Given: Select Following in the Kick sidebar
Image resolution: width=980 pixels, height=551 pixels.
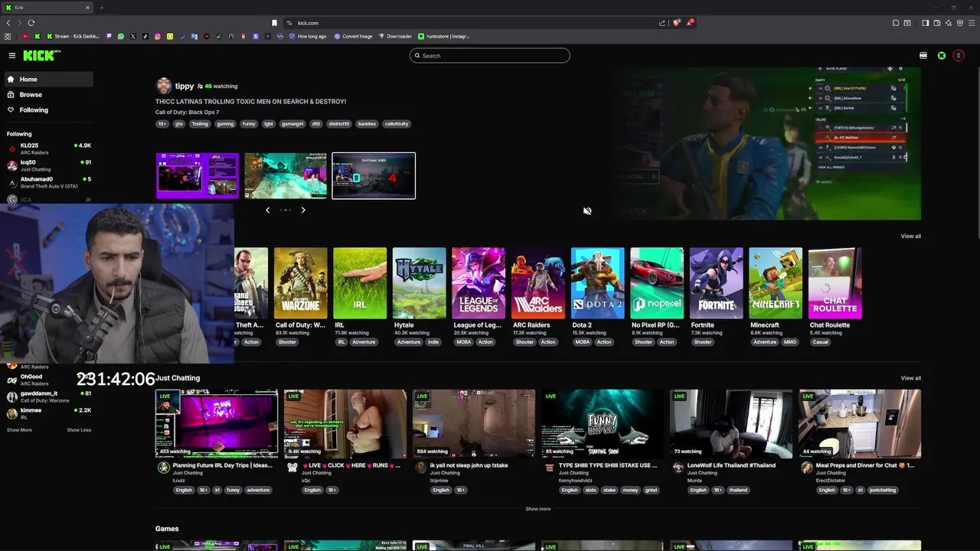Looking at the screenshot, I should 47,110.
